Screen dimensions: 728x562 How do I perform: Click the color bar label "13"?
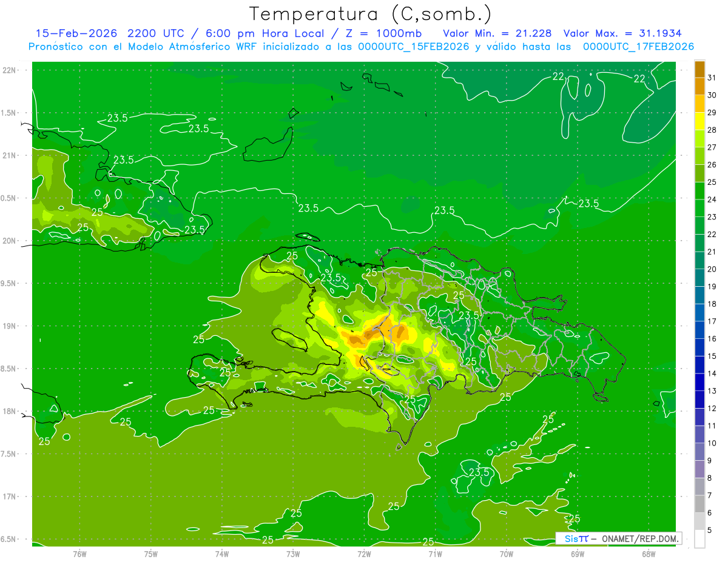coord(712,391)
